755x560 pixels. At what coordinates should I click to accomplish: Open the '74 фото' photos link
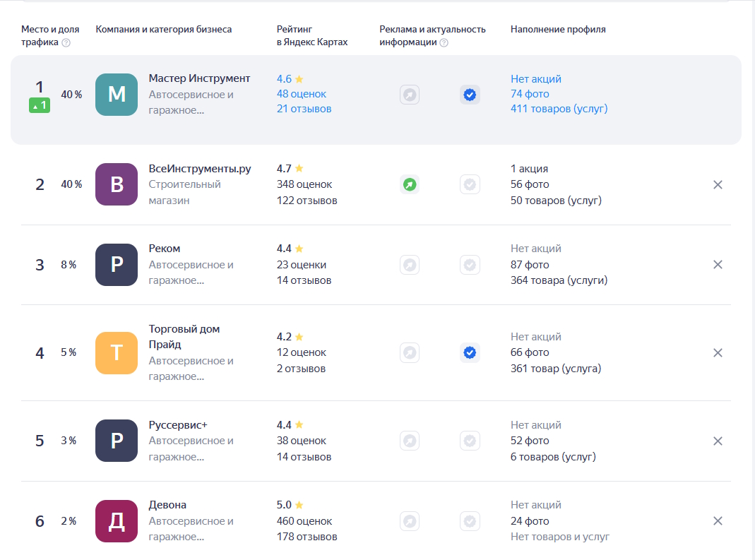pos(530,94)
